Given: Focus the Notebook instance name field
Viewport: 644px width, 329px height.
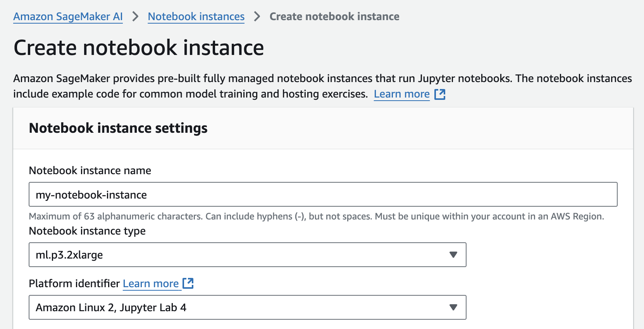Looking at the screenshot, I should click(323, 194).
